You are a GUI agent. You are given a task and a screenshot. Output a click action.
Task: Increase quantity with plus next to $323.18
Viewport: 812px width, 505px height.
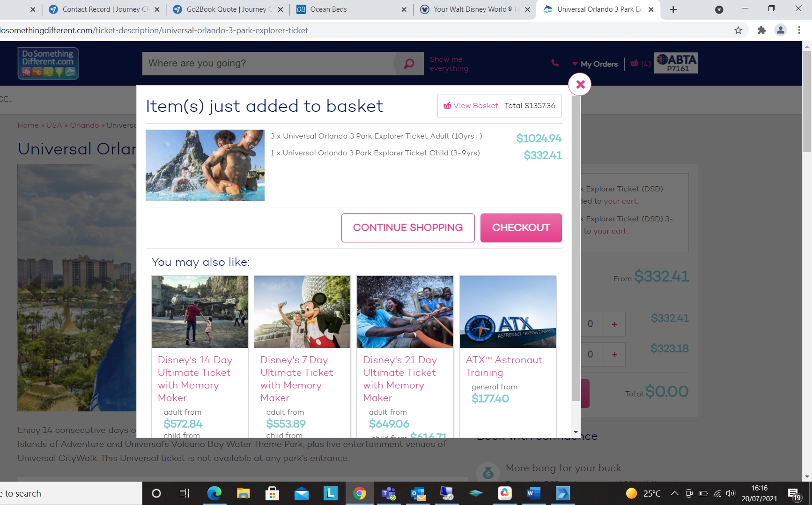(x=614, y=354)
